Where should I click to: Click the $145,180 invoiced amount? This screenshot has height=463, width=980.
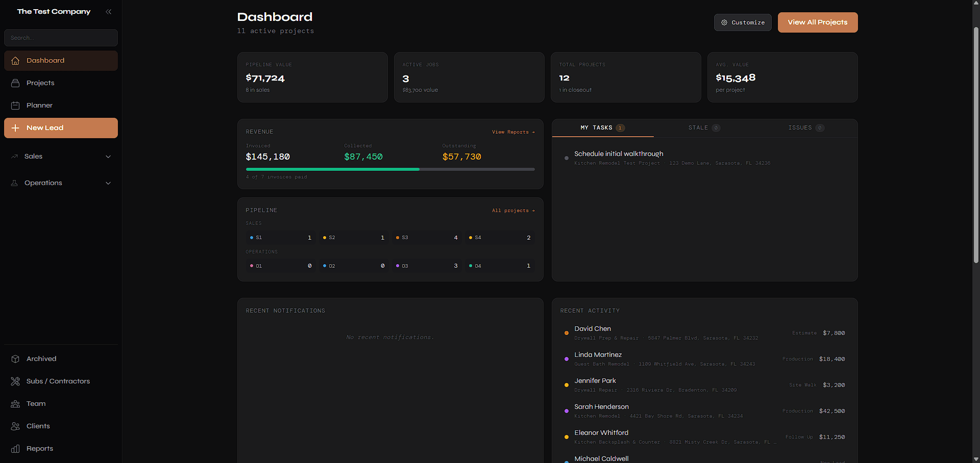pos(268,157)
